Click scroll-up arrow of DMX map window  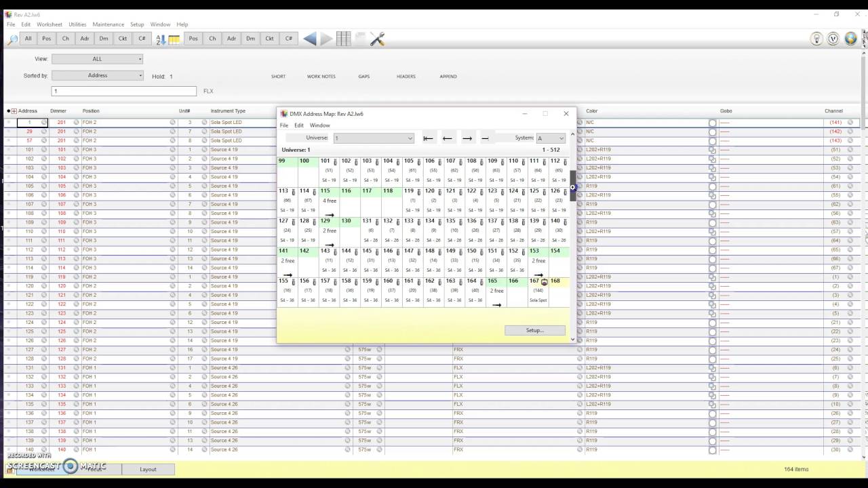pyautogui.click(x=572, y=134)
